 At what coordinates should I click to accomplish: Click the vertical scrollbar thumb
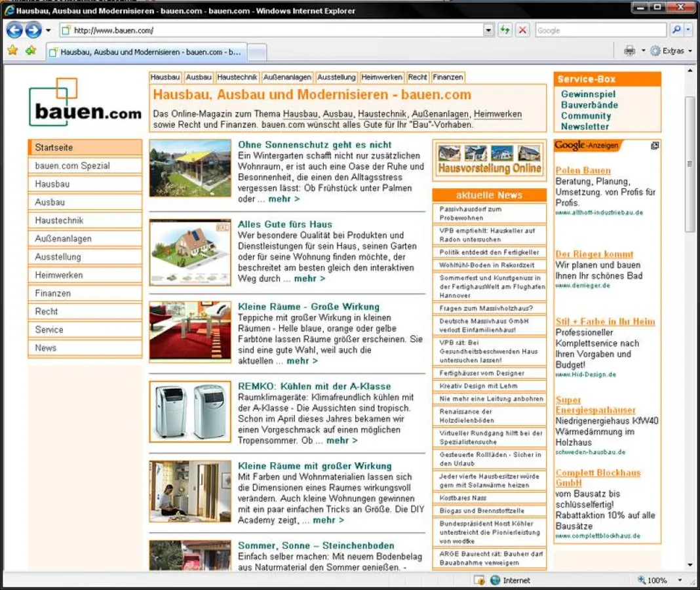[690, 164]
